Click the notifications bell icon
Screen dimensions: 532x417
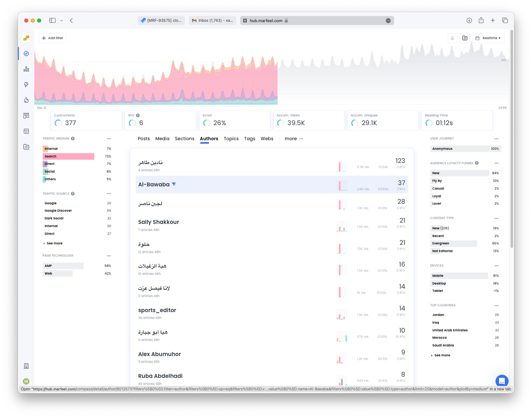[452, 38]
